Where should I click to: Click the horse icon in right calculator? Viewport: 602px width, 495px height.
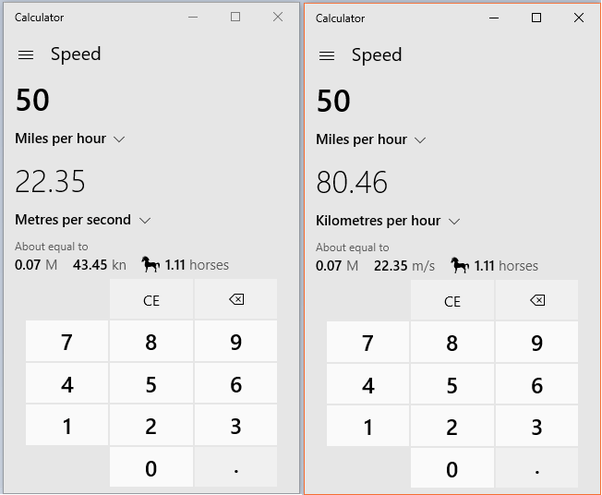460,265
